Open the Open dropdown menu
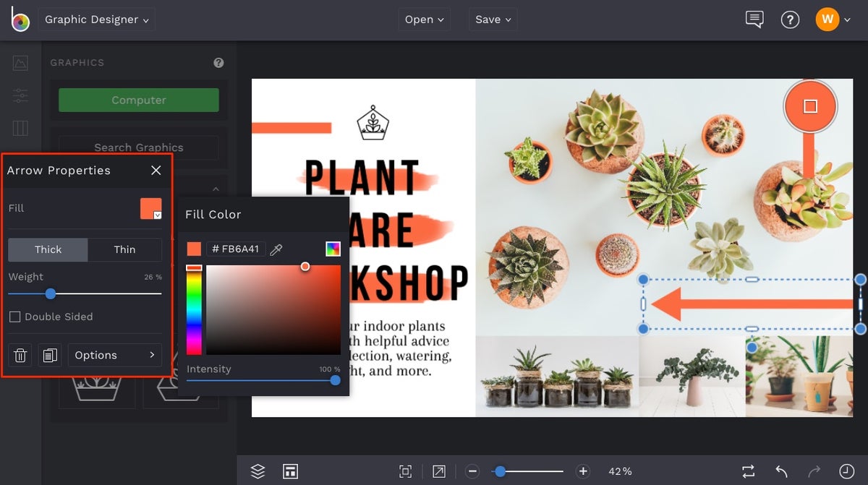The image size is (868, 485). point(424,20)
